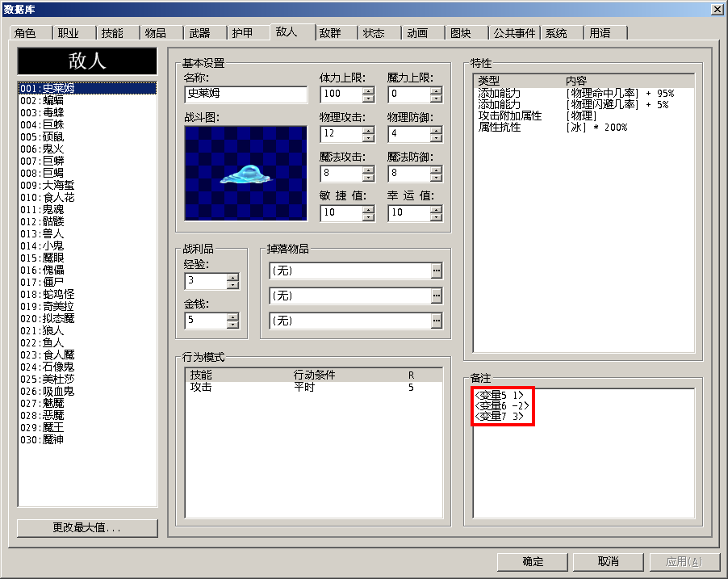Screen dimensions: 728x579
Task: Increase 物理攻击 with its up arrow
Action: pyautogui.click(x=369, y=131)
